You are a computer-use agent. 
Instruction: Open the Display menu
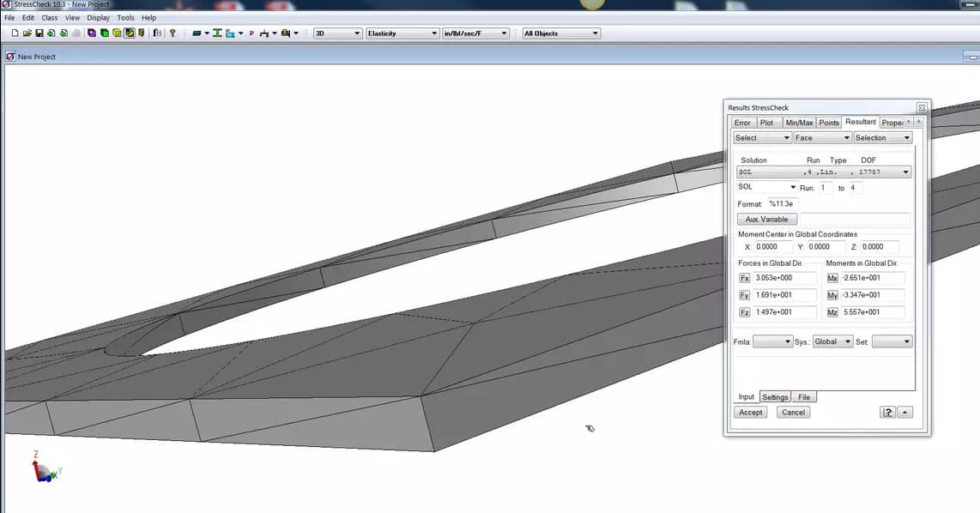click(x=98, y=17)
